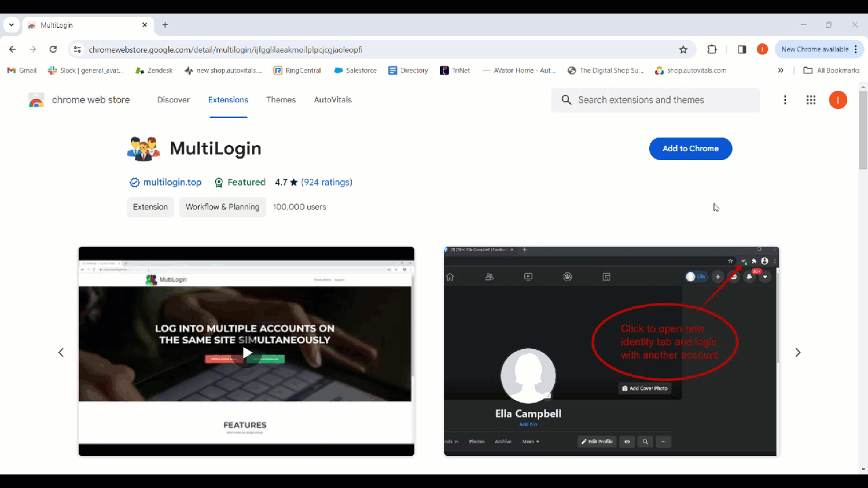The width and height of the screenshot is (868, 488).
Task: Open the web store three-dot menu
Action: (785, 100)
